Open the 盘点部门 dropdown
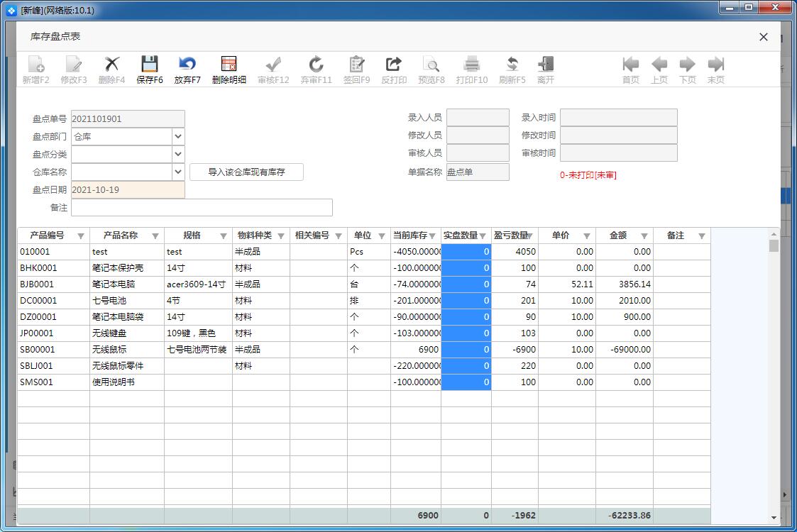The image size is (797, 532). click(178, 137)
